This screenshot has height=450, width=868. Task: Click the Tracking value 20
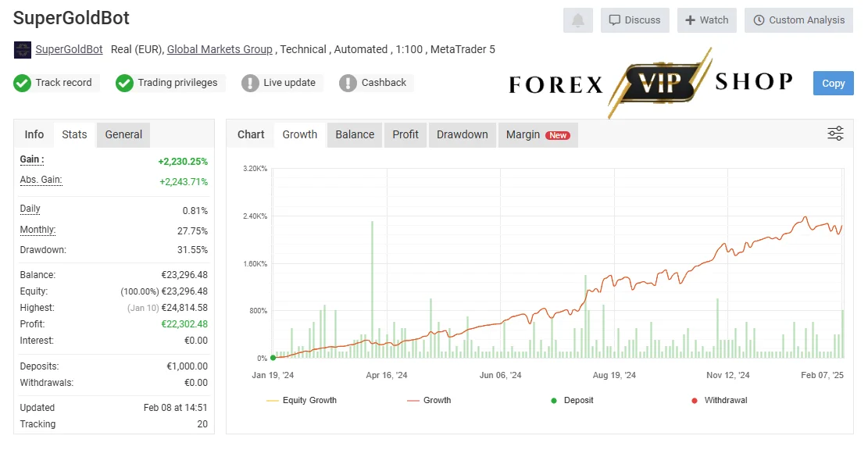coord(202,424)
